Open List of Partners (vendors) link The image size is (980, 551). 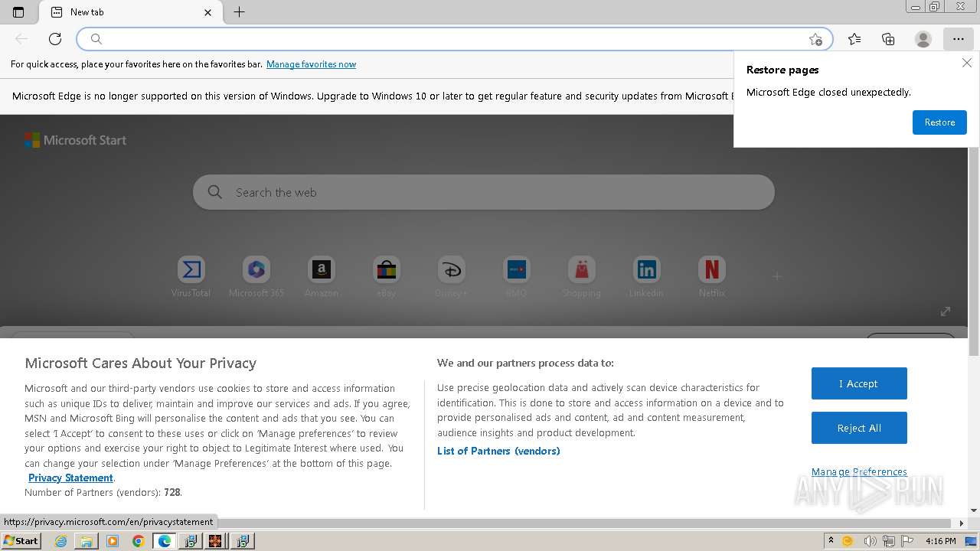click(x=498, y=451)
